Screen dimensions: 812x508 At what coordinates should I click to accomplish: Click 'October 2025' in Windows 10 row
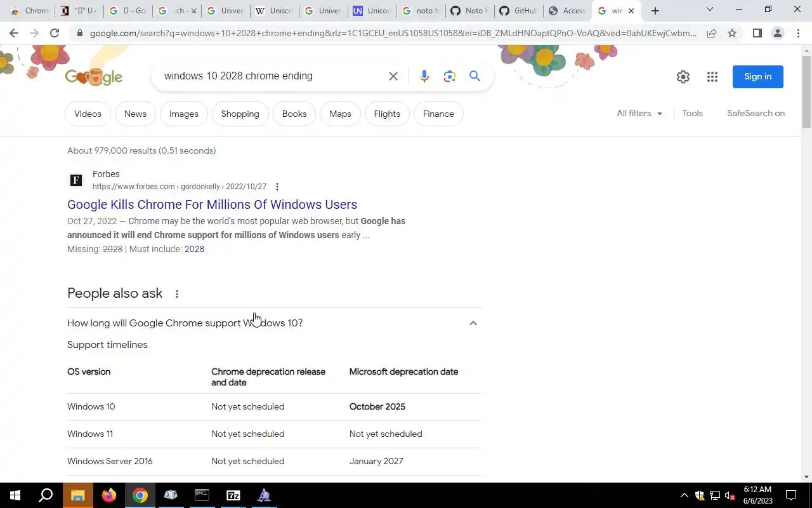377,407
